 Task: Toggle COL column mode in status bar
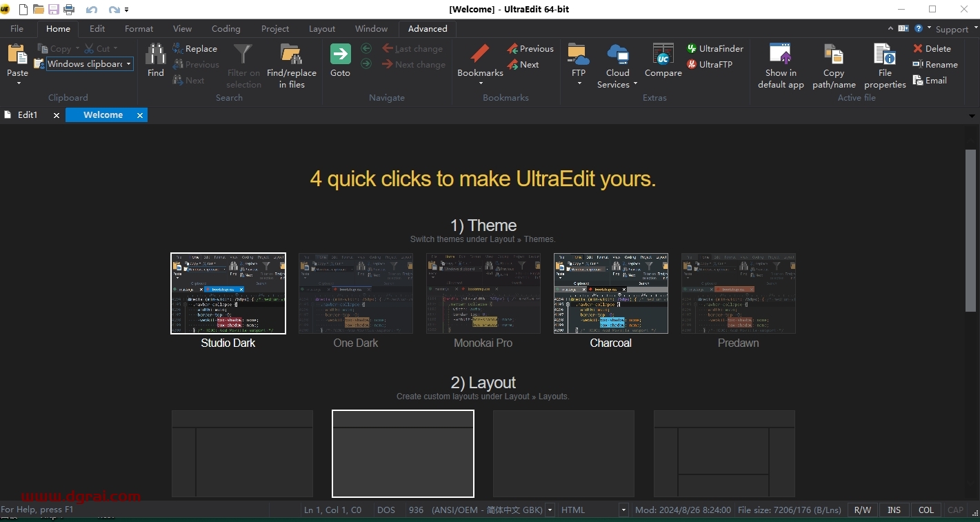click(x=926, y=510)
